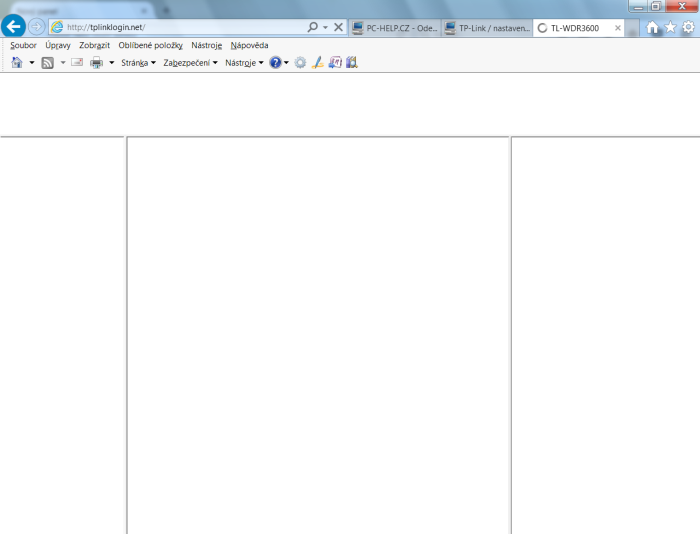This screenshot has height=534, width=700.
Task: Open the Stránka command bar dropdown
Action: pos(138,63)
